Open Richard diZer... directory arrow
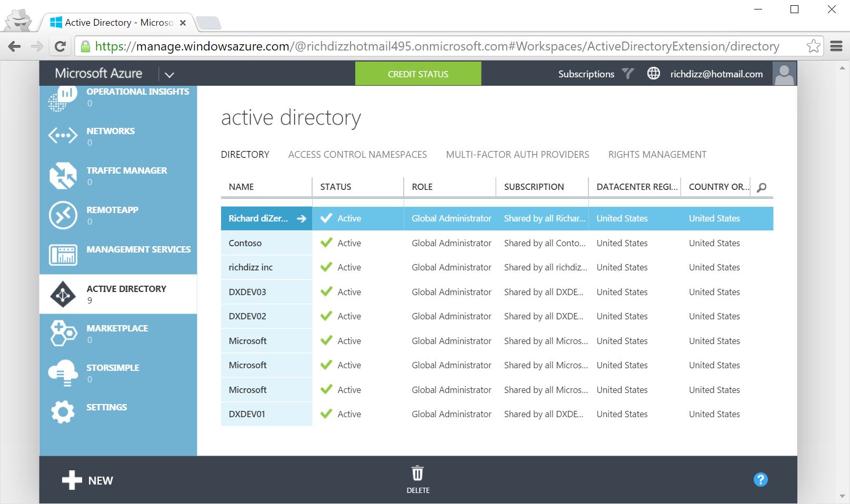Image resolution: width=850 pixels, height=504 pixels. click(302, 218)
